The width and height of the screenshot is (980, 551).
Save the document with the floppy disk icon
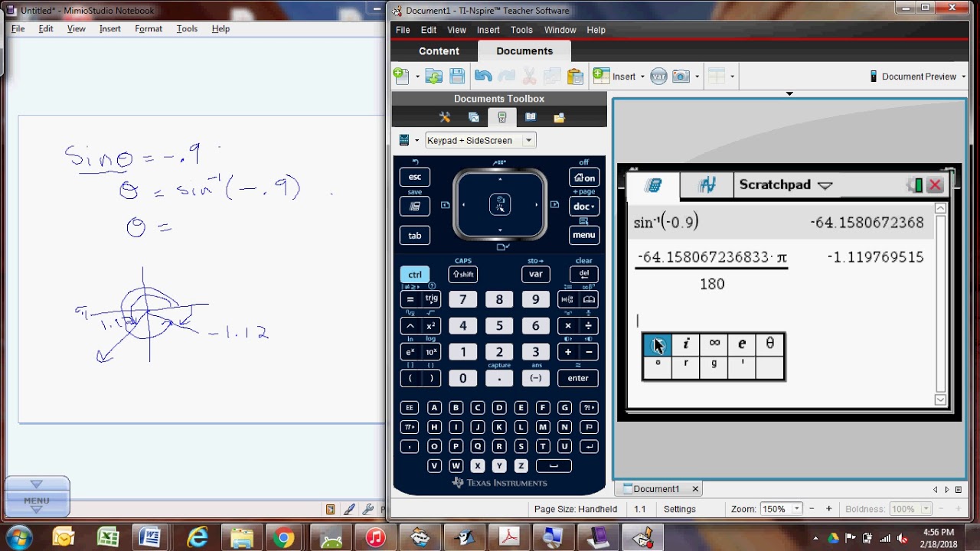457,76
